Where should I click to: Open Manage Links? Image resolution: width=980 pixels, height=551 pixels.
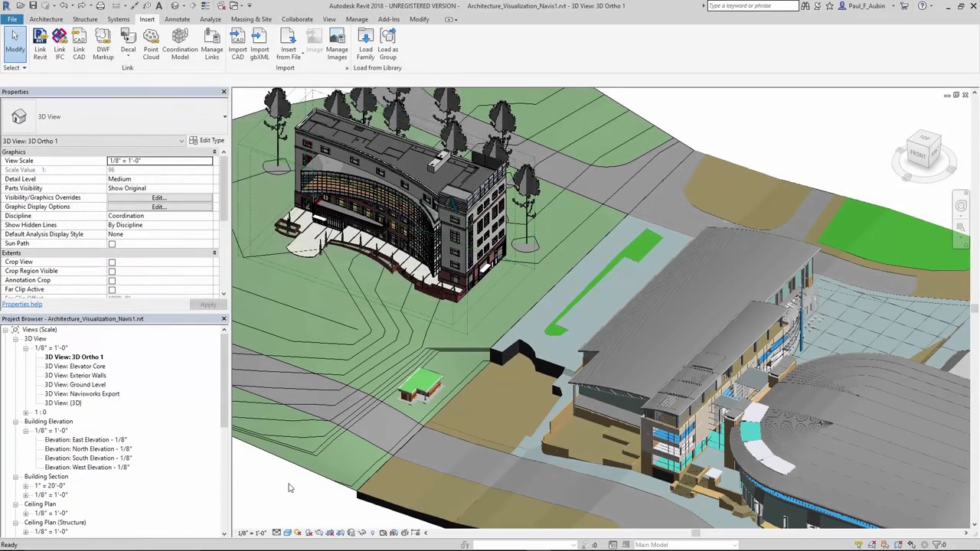pos(212,44)
